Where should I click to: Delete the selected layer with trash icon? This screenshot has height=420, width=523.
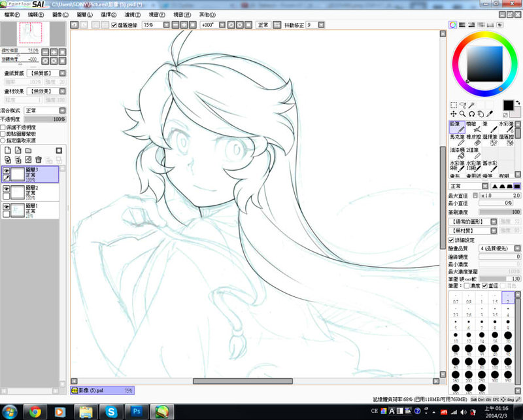click(39, 160)
